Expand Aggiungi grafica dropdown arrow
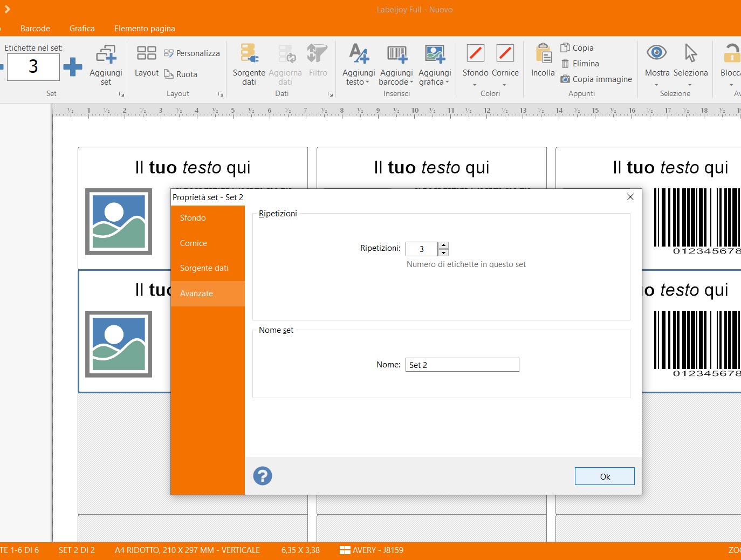 [x=447, y=83]
